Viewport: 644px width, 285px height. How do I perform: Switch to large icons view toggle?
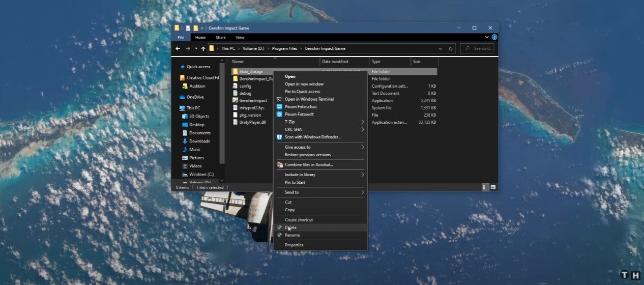[493, 187]
